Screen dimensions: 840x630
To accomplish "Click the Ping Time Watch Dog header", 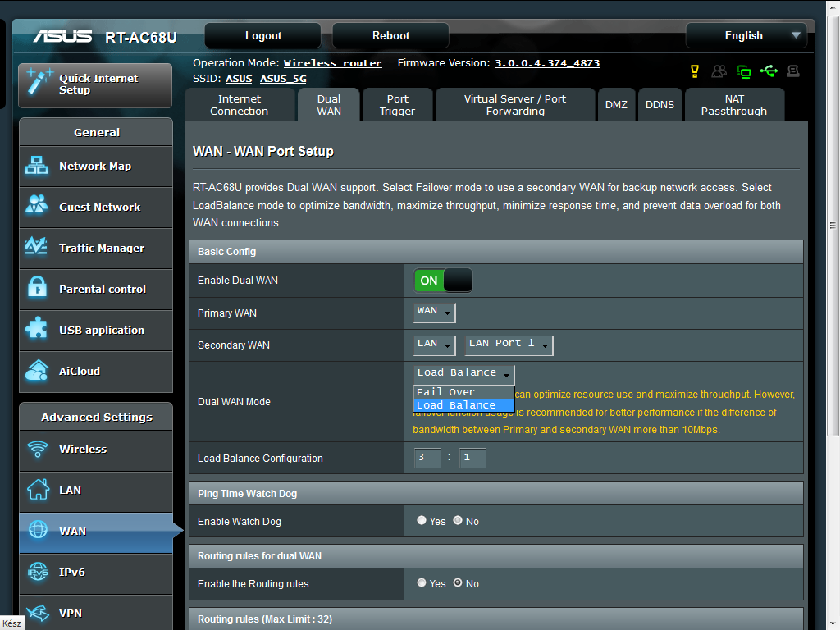I will pyautogui.click(x=496, y=493).
